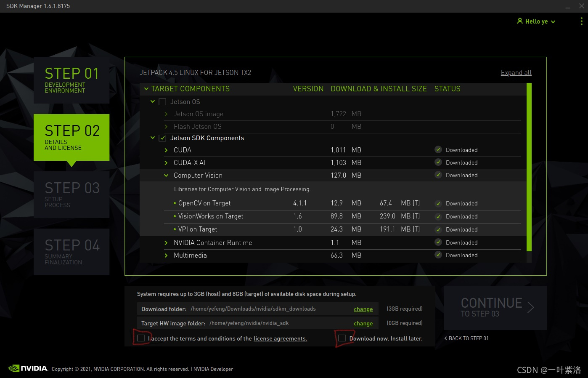Click the Downloaded checkmark icon for Computer Vision
Viewport: 588px width, 378px height.
(438, 175)
